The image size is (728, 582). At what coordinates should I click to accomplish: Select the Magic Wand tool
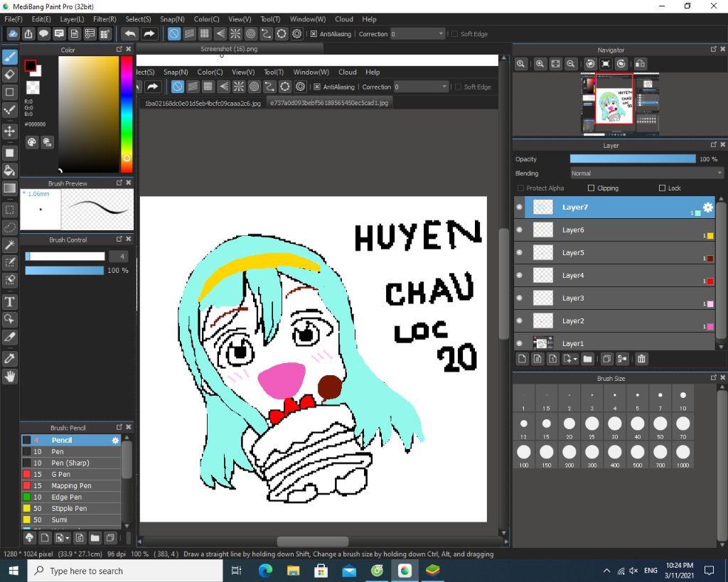click(10, 244)
